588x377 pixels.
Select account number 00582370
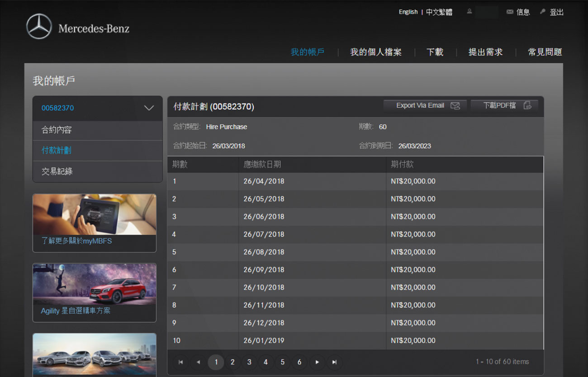click(58, 108)
